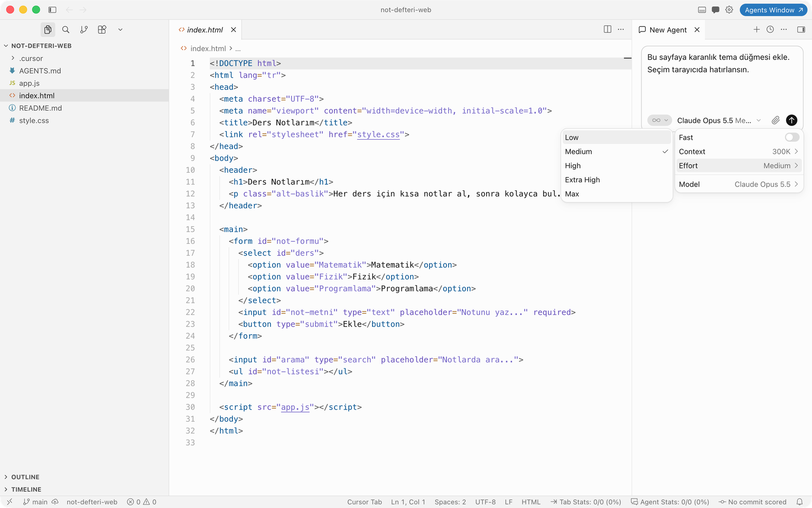Start a new agent chat with plus icon
The width and height of the screenshot is (812, 508).
pos(757,29)
